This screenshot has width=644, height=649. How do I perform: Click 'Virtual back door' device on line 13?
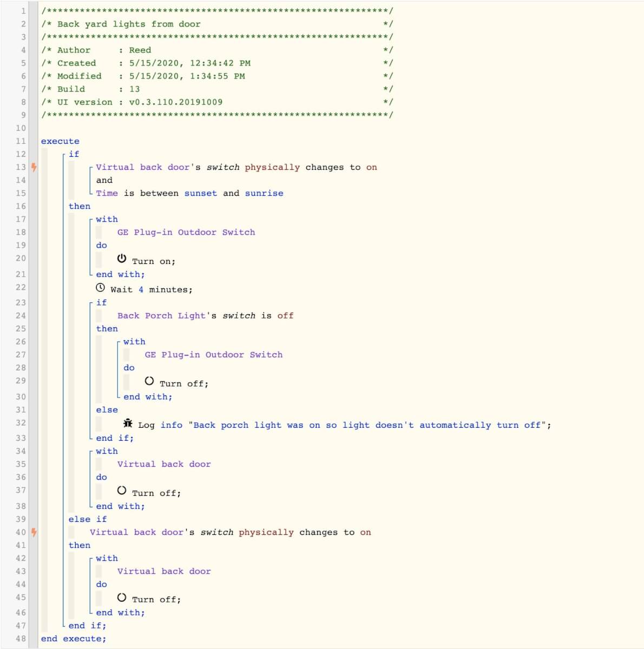143,167
